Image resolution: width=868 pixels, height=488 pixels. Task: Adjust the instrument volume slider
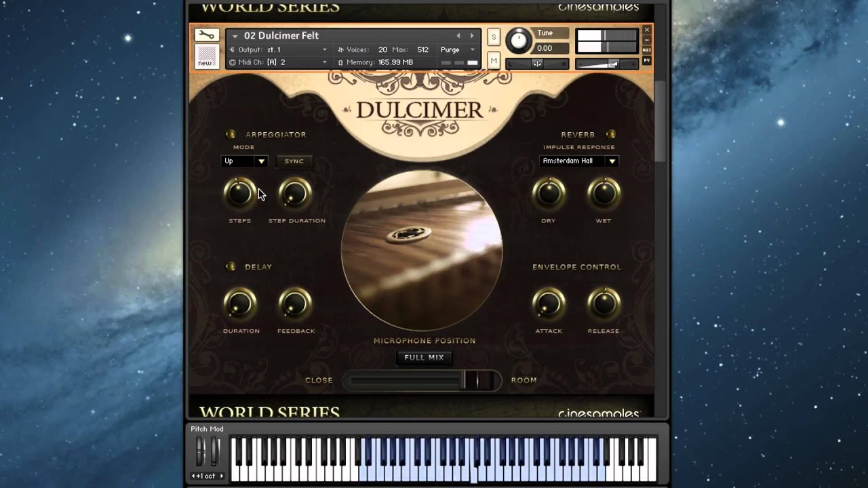pos(607,64)
